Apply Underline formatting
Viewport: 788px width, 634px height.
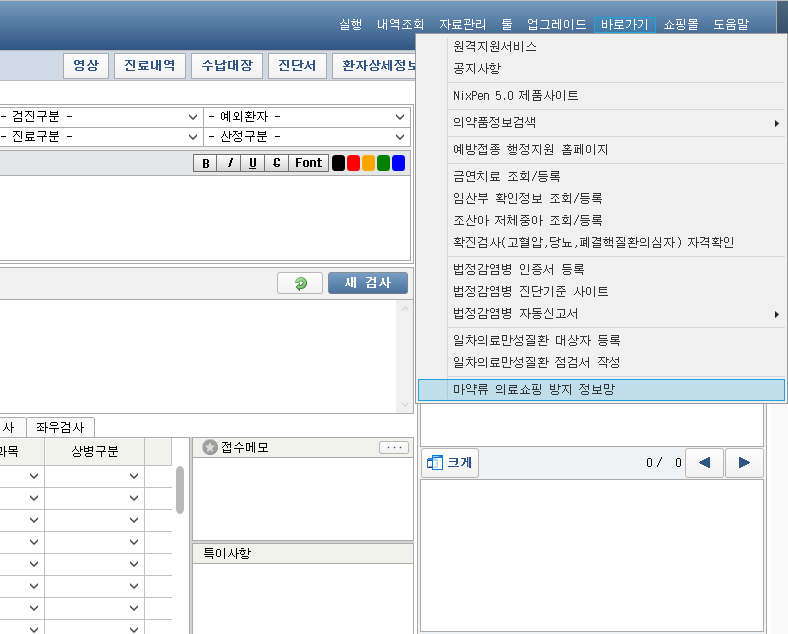[253, 163]
